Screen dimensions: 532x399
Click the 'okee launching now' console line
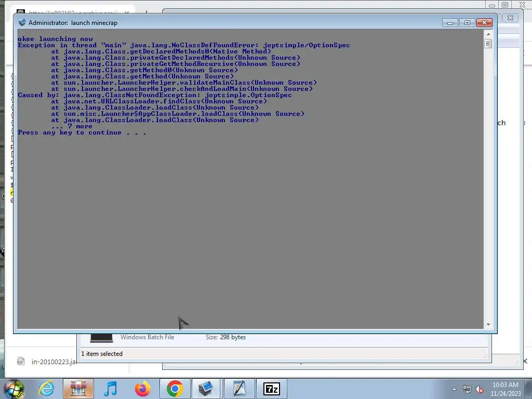click(x=55, y=39)
